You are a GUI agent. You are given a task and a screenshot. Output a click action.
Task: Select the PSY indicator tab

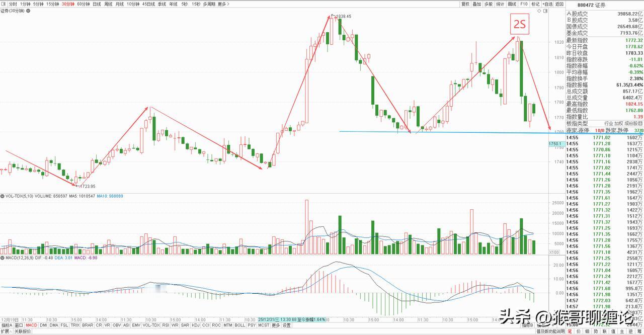pos(251,325)
